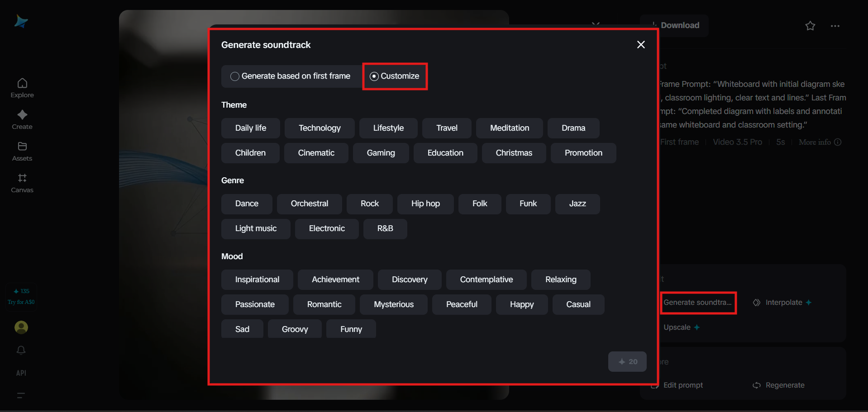Open the Explore page icon

point(22,83)
